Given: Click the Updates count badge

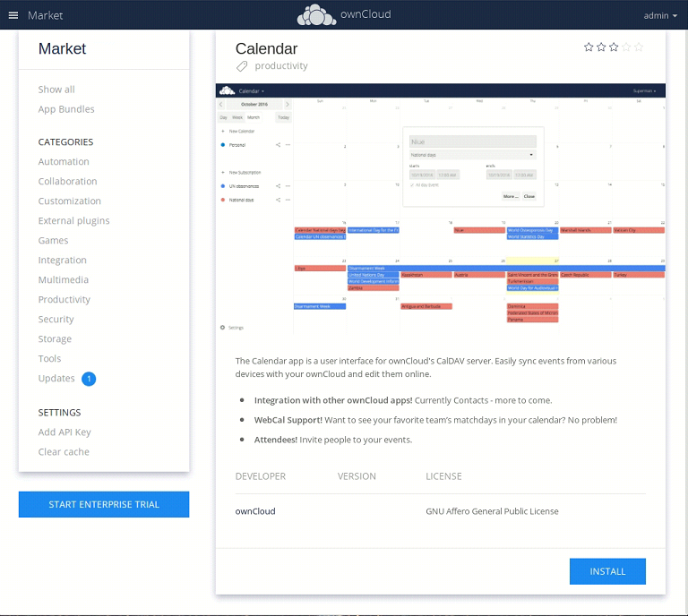Looking at the screenshot, I should (x=89, y=379).
